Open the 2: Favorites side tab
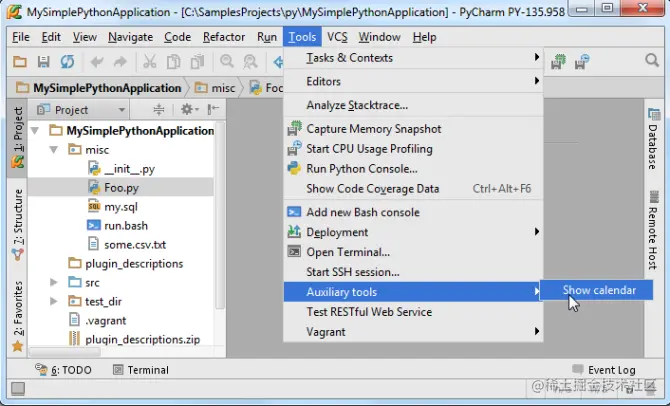This screenshot has height=406, width=670. 18,316
